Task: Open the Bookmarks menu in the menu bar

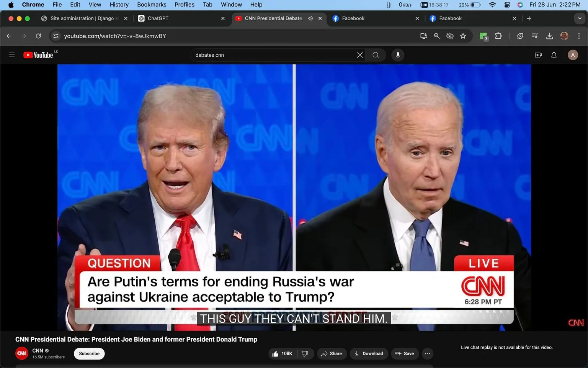Action: [152, 5]
